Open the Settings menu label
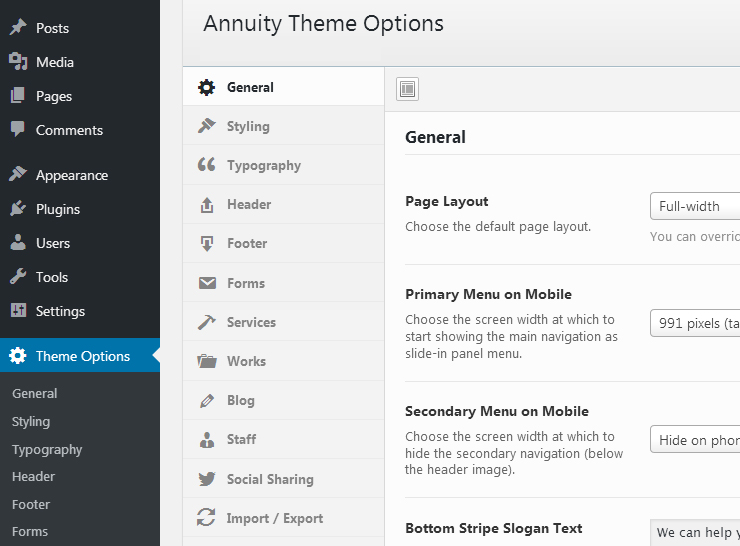740x546 pixels. pyautogui.click(x=60, y=311)
